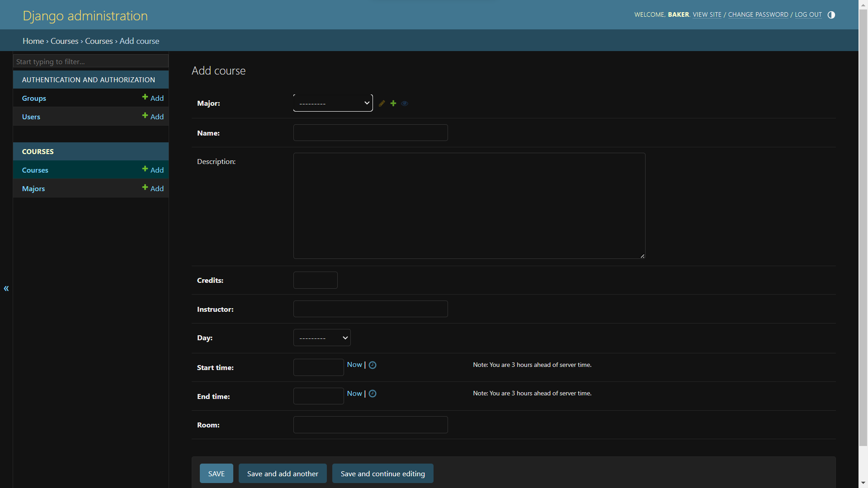
Task: Collapse the sidebar with the double-arrow icon
Action: click(x=6, y=288)
